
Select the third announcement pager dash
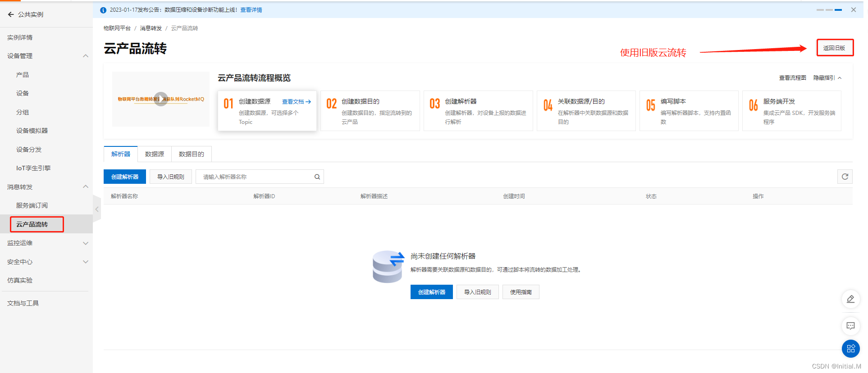(838, 10)
